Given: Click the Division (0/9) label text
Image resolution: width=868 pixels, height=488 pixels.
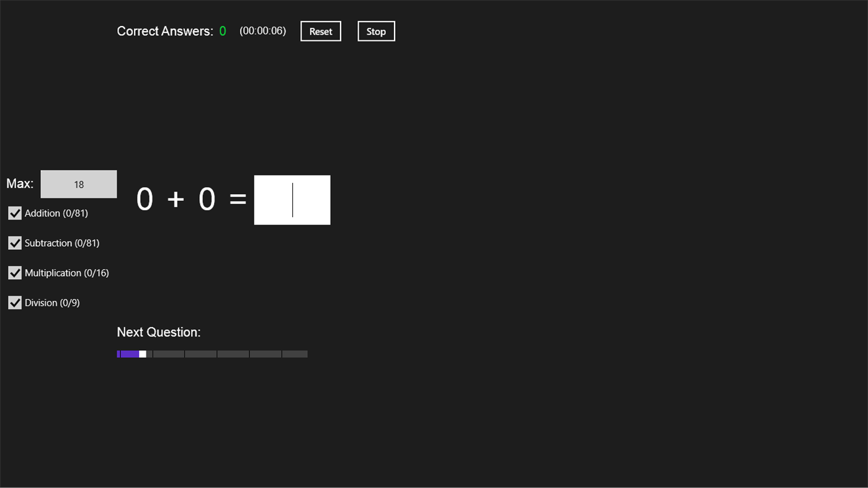Looking at the screenshot, I should (51, 303).
